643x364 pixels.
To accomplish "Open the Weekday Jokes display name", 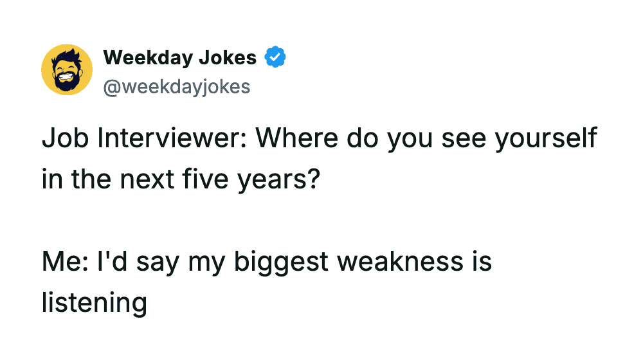I will [x=180, y=58].
